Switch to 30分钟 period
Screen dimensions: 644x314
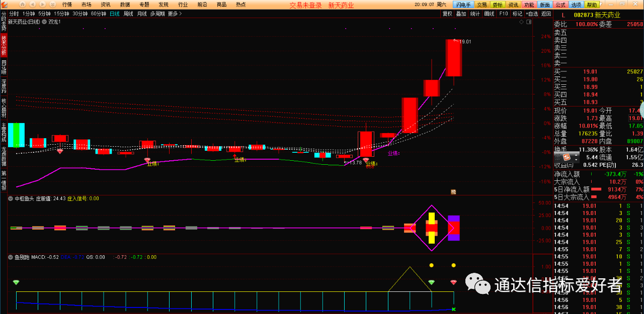click(80, 14)
